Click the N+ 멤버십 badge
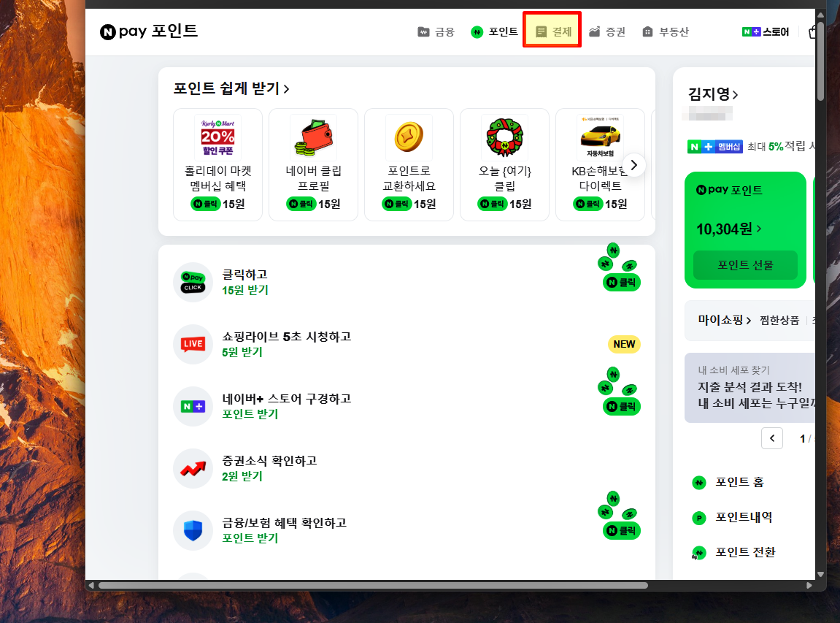The height and width of the screenshot is (623, 840). pos(715,146)
